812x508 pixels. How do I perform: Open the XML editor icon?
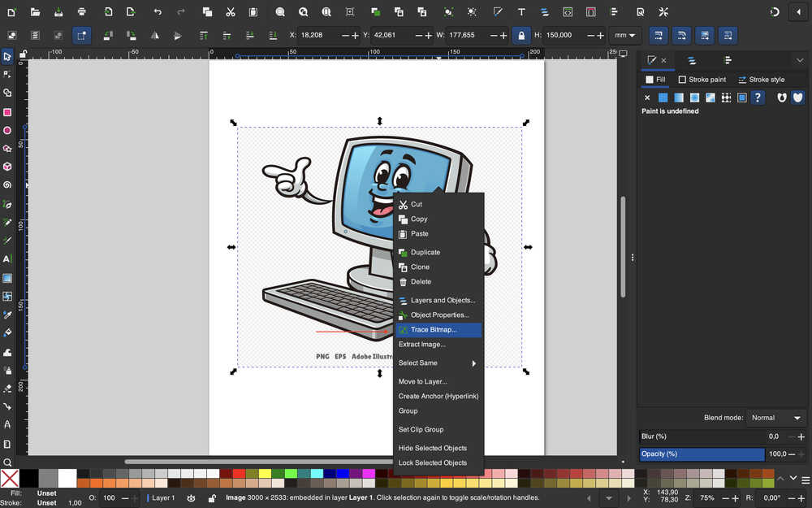point(568,12)
